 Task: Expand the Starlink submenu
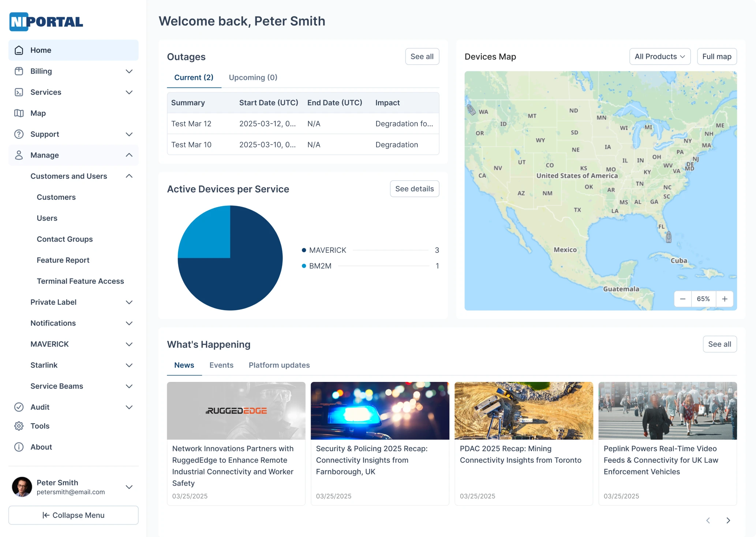pos(129,365)
